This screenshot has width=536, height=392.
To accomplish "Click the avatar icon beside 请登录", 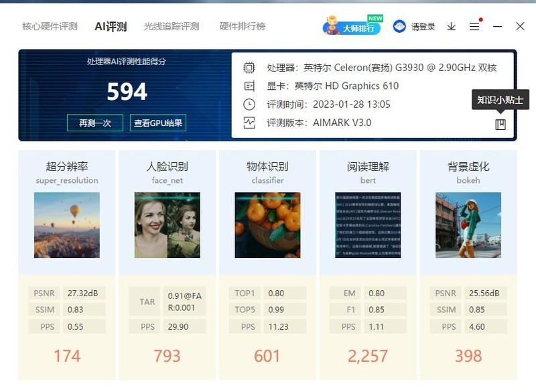I will coord(398,26).
